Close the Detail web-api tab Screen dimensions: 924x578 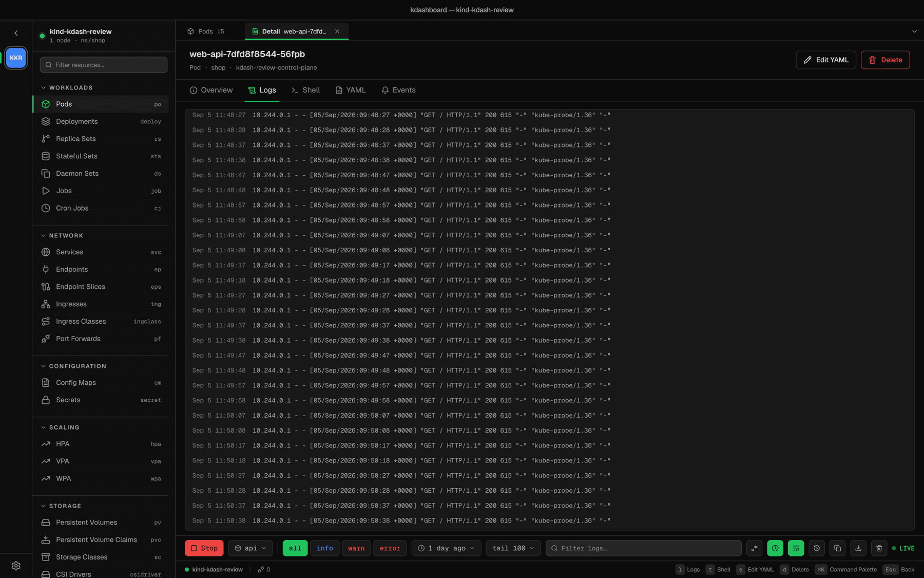pyautogui.click(x=337, y=31)
